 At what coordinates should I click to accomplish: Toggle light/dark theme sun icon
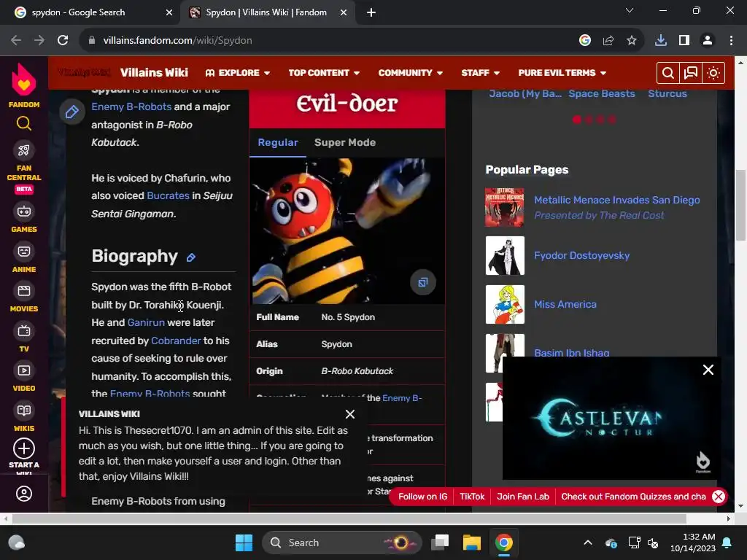pyautogui.click(x=713, y=73)
